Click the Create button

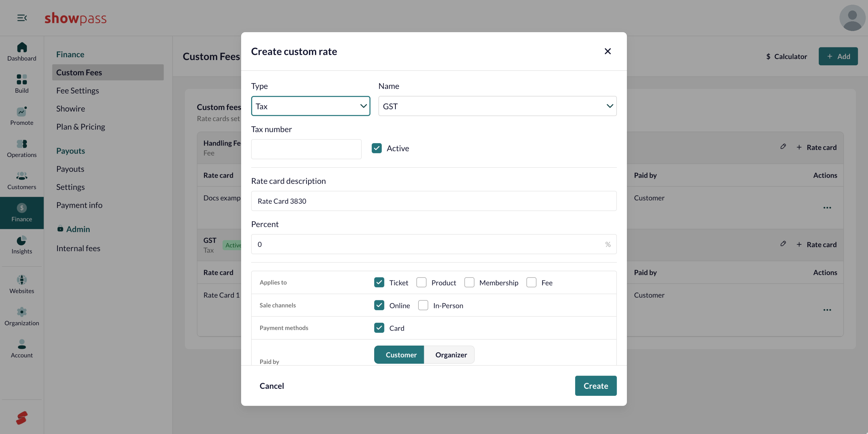click(x=596, y=386)
